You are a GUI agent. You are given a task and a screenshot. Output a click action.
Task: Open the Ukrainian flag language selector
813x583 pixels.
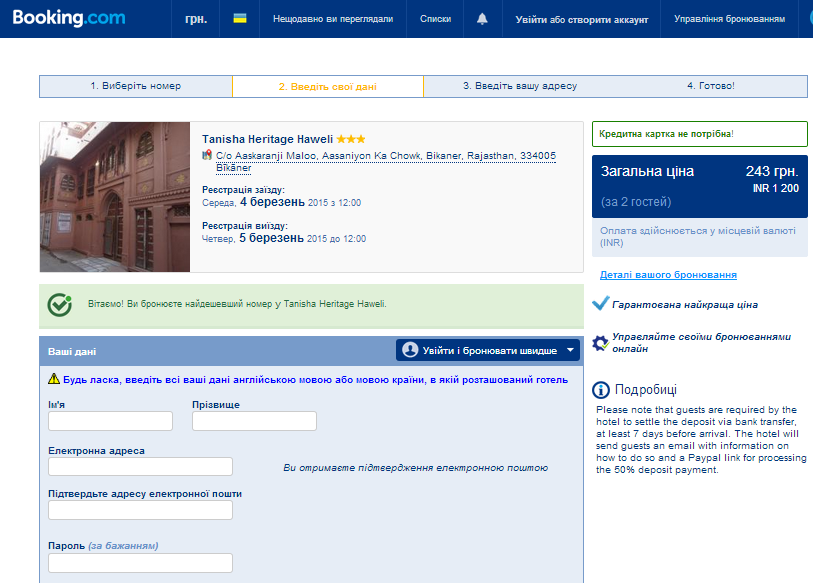(x=240, y=19)
